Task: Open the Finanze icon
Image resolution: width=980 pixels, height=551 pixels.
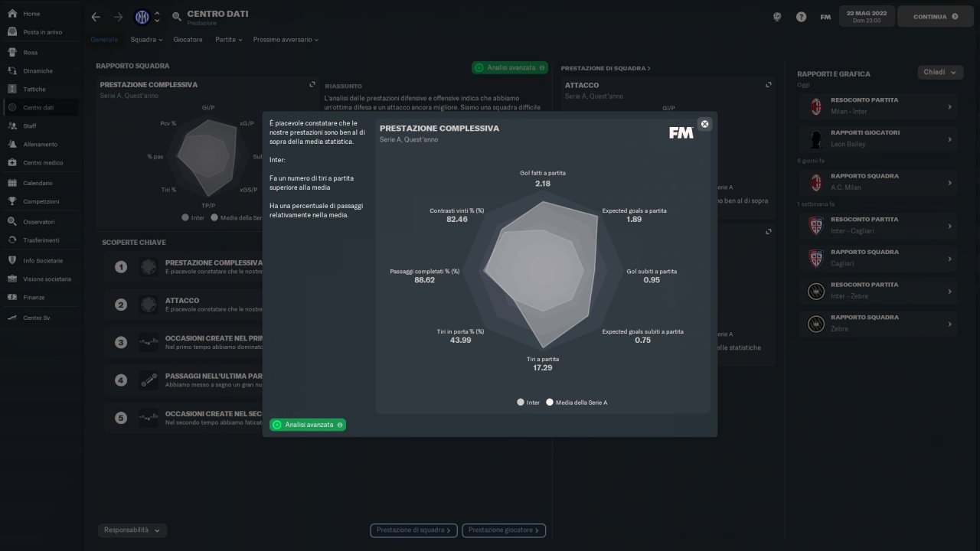Action: [12, 298]
